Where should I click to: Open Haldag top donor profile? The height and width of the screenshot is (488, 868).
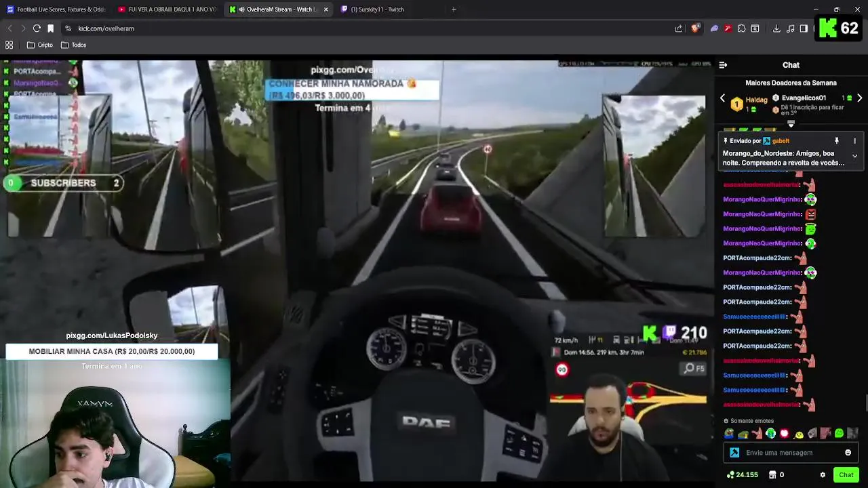[x=756, y=100]
